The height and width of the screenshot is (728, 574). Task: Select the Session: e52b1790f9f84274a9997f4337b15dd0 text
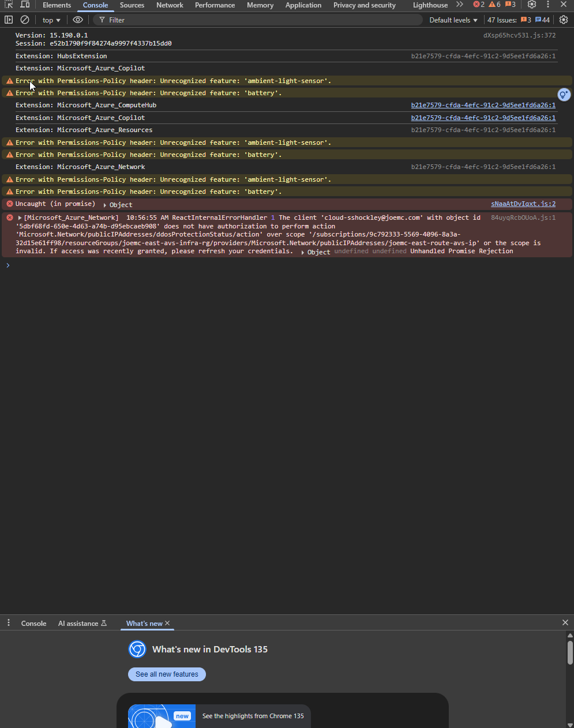93,43
